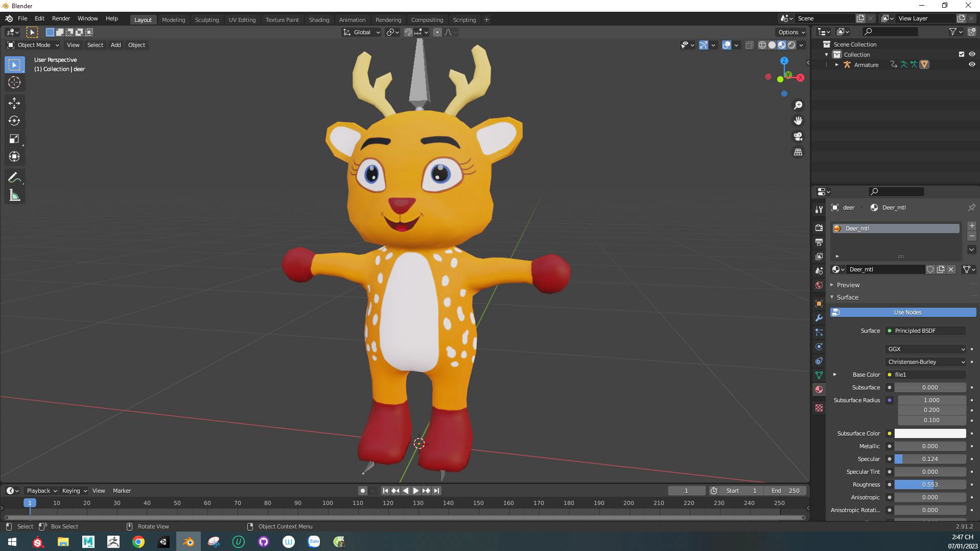980x551 pixels.
Task: Open the File menu
Action: (22, 18)
